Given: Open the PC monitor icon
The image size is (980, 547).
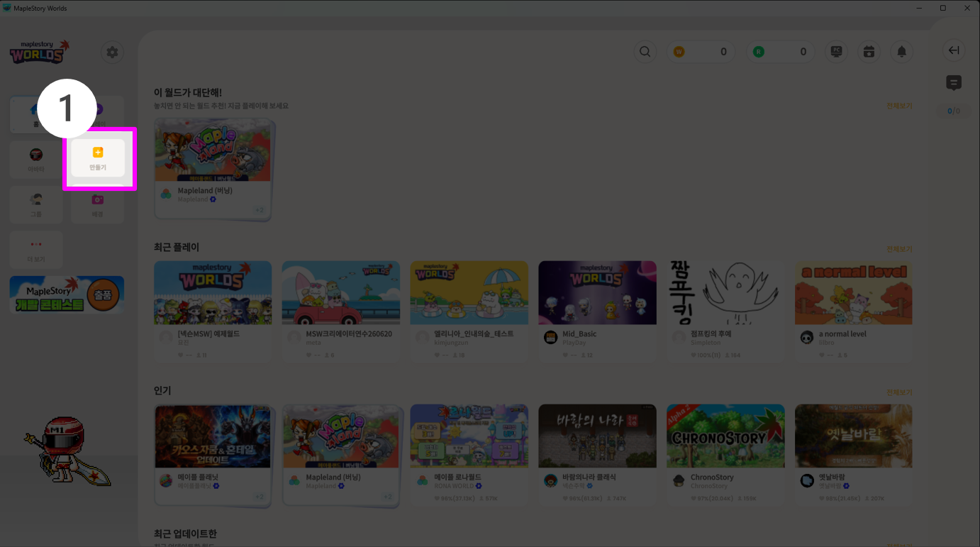Looking at the screenshot, I should click(837, 52).
